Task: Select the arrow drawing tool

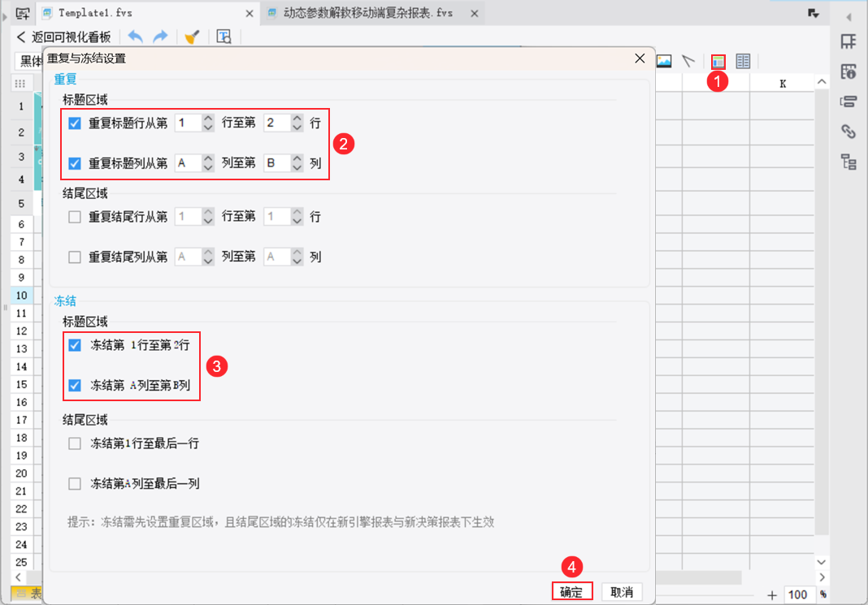Action: [688, 60]
